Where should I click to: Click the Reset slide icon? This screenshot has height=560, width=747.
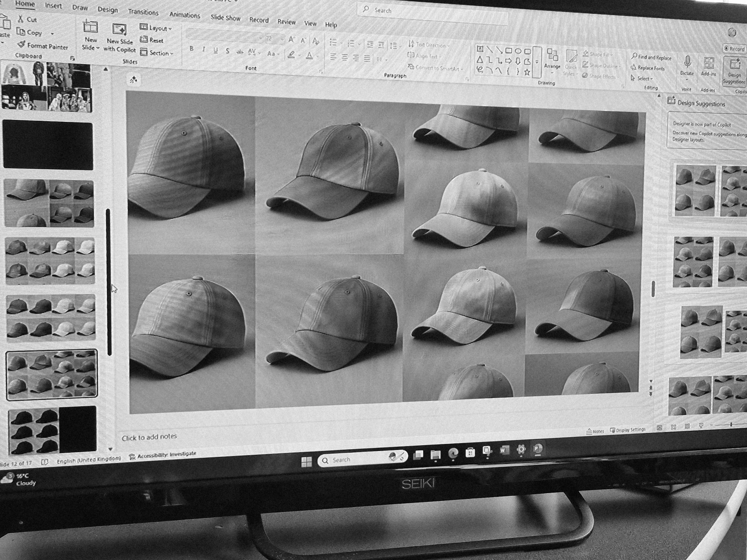click(x=144, y=39)
